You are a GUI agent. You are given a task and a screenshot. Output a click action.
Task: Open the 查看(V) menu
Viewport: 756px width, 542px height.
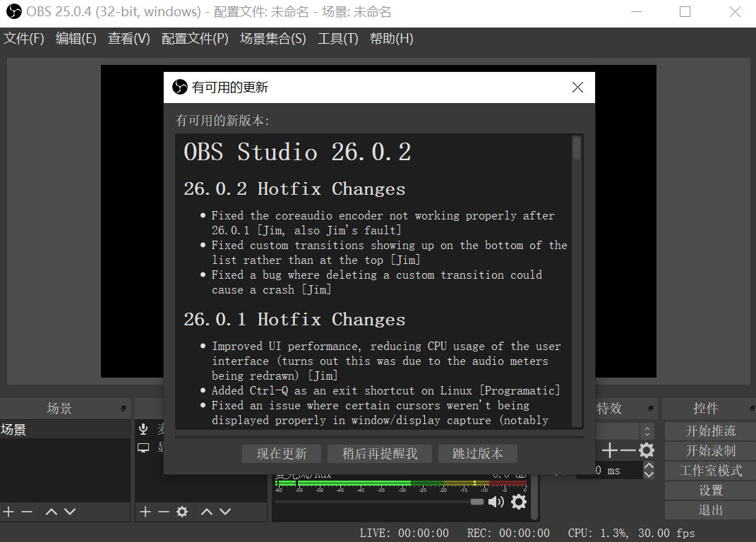pyautogui.click(x=128, y=39)
